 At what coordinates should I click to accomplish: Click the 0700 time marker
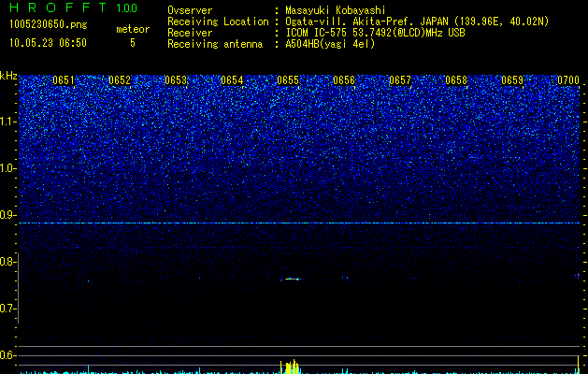[x=568, y=80]
